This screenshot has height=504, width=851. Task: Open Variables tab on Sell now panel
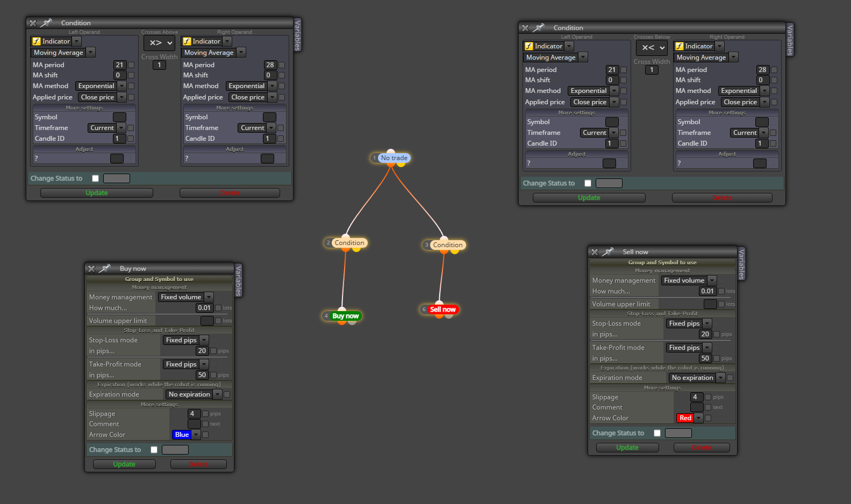(x=742, y=264)
